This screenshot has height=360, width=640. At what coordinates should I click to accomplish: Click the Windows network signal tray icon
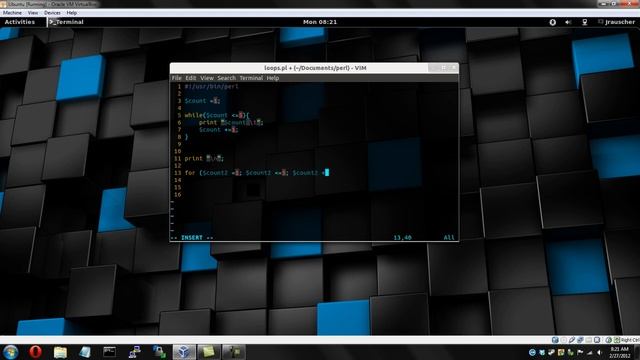(590, 352)
